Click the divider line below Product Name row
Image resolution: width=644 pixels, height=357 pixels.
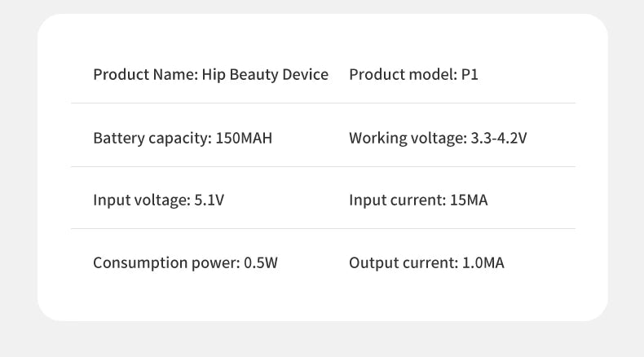point(323,104)
